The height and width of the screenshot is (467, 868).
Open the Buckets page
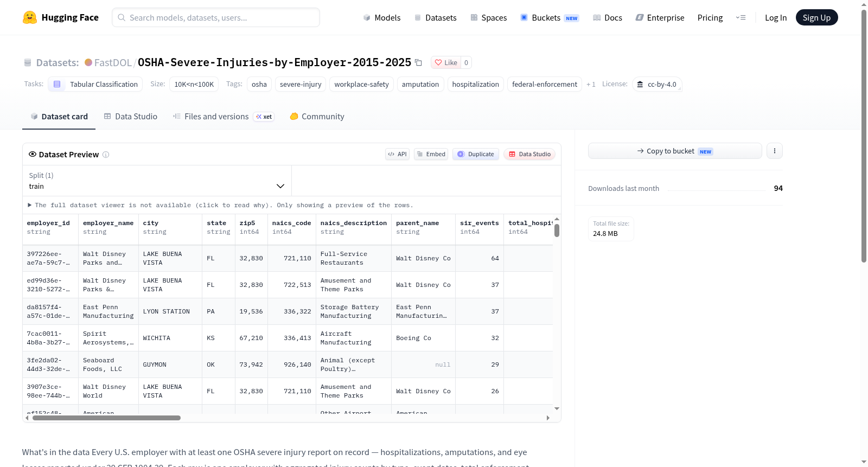pyautogui.click(x=550, y=17)
